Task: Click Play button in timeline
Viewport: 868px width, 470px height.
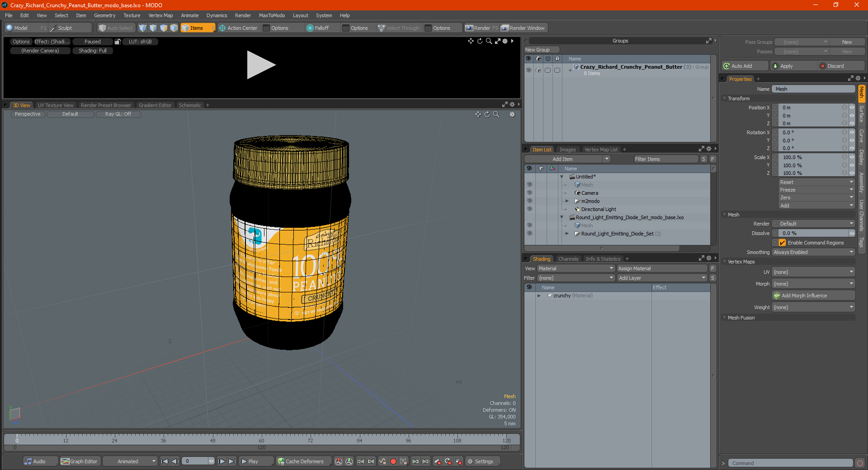Action: (x=256, y=461)
